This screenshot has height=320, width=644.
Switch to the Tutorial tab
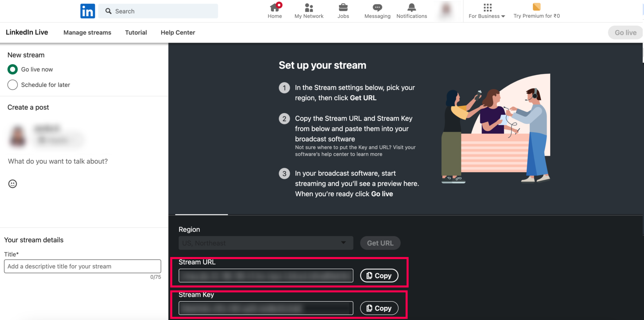pyautogui.click(x=136, y=33)
